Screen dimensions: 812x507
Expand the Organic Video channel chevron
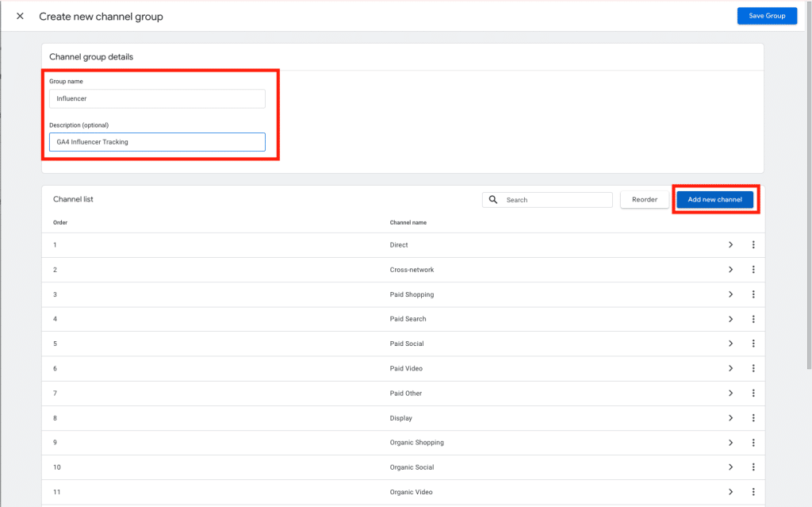(x=730, y=492)
